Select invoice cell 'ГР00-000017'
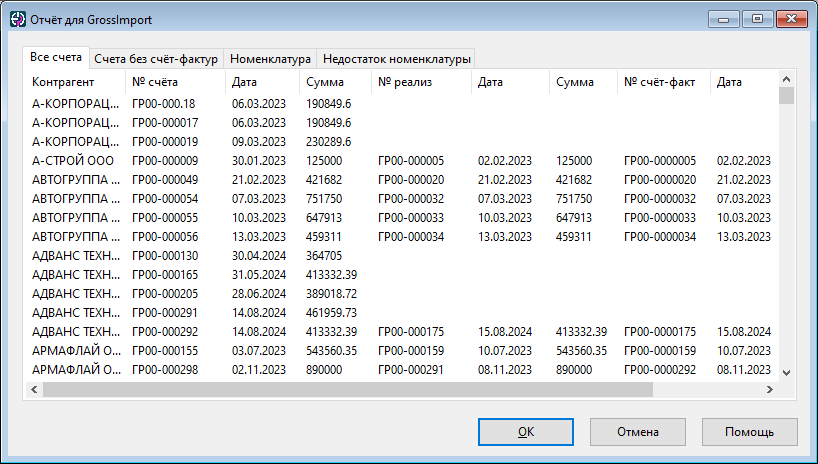 coord(165,123)
